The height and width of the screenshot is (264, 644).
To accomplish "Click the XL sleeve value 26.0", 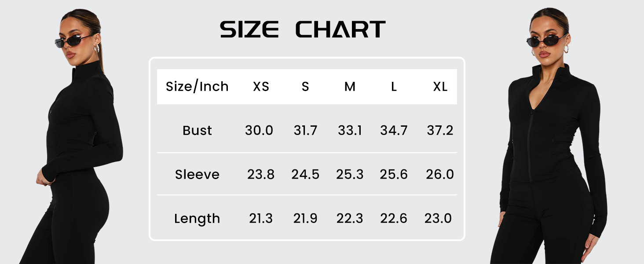I will [440, 175].
